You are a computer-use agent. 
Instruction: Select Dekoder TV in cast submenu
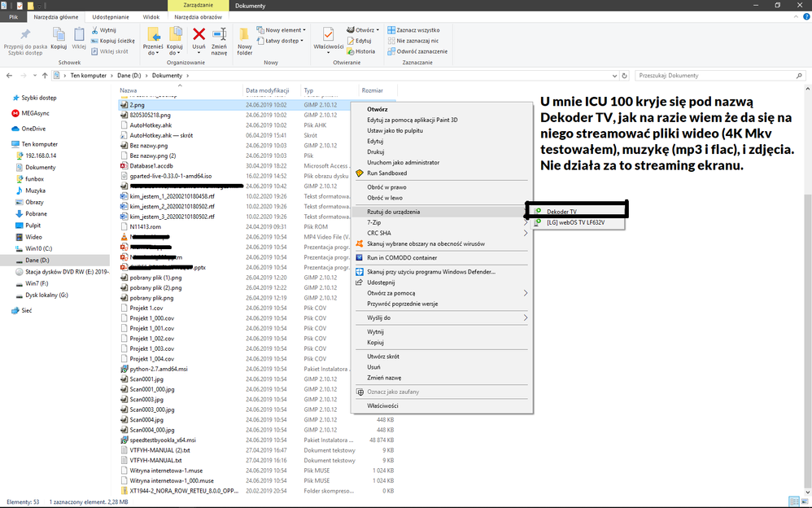tap(561, 212)
